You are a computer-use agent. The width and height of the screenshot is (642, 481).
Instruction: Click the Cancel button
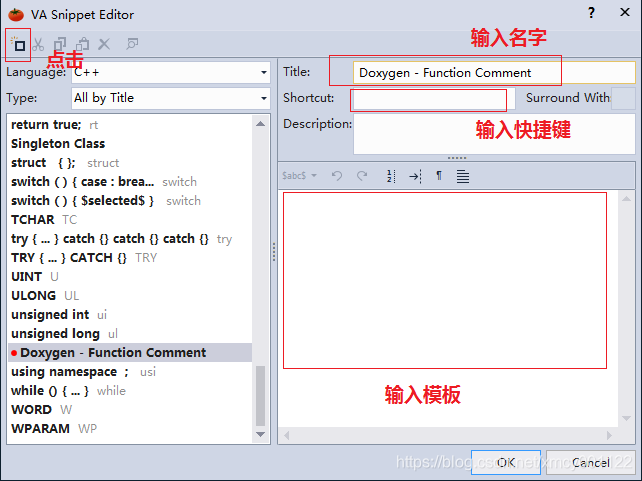point(591,463)
